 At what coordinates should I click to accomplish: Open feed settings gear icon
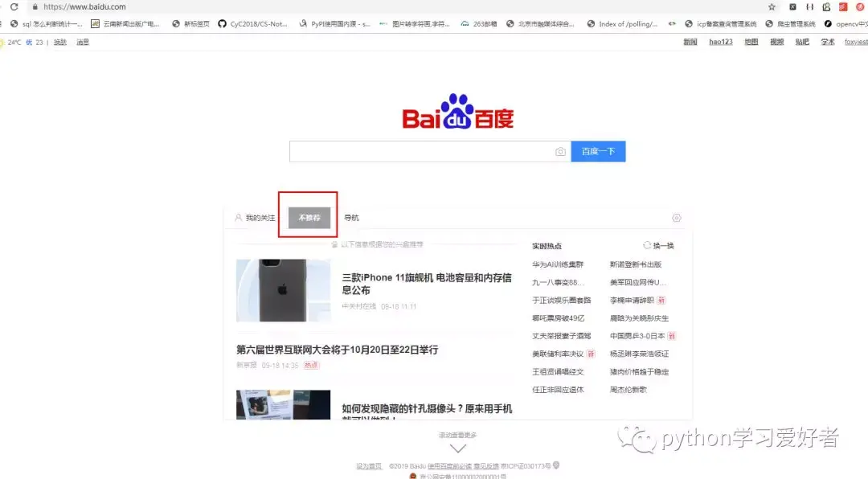coord(677,218)
